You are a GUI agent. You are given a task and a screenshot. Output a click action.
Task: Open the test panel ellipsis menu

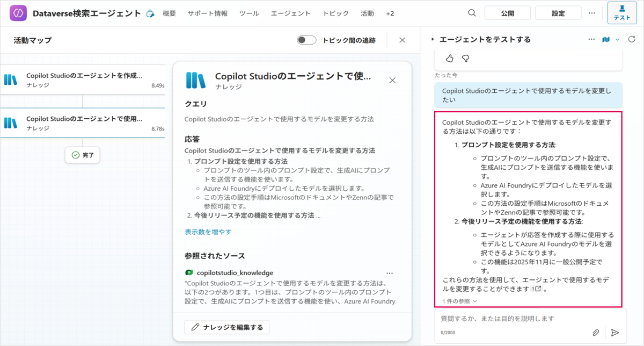click(x=592, y=39)
